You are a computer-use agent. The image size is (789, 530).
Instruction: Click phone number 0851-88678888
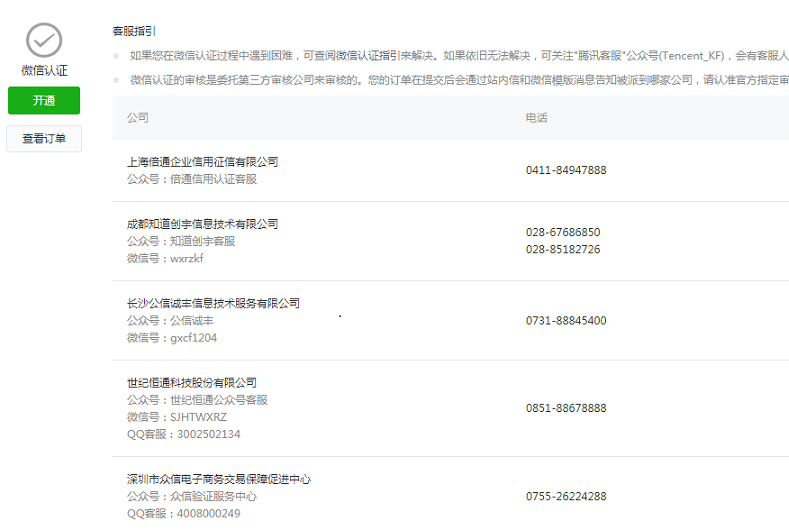(566, 408)
